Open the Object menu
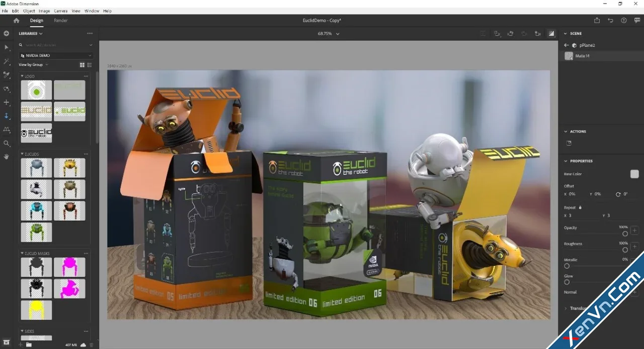Screen dimensions: 644x349 [29, 11]
